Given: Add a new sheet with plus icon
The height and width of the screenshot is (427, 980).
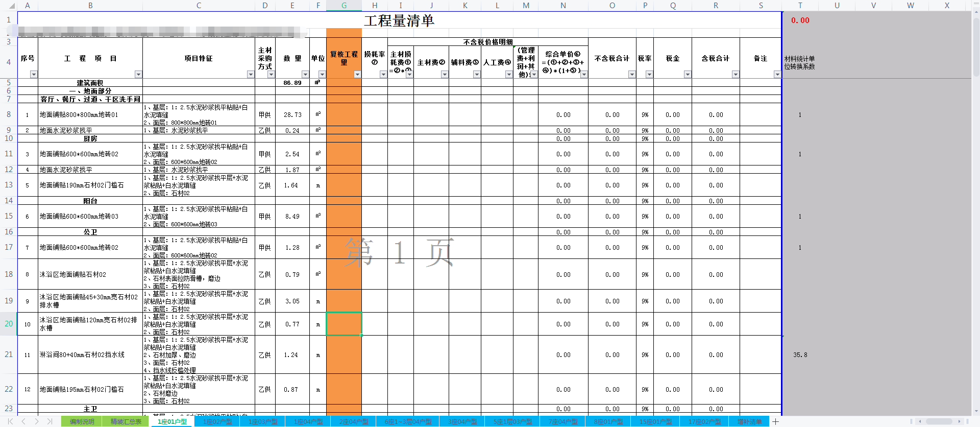Looking at the screenshot, I should coord(775,421).
